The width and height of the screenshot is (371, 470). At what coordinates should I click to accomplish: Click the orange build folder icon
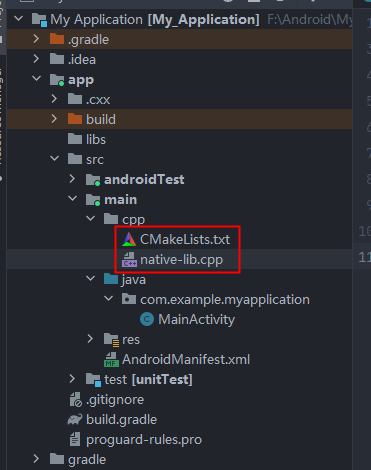[75, 119]
